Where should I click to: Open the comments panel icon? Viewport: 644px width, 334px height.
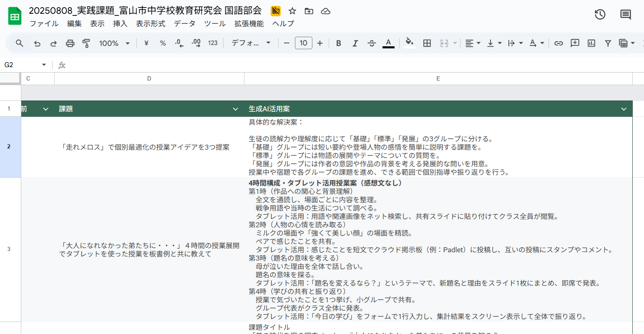[625, 15]
